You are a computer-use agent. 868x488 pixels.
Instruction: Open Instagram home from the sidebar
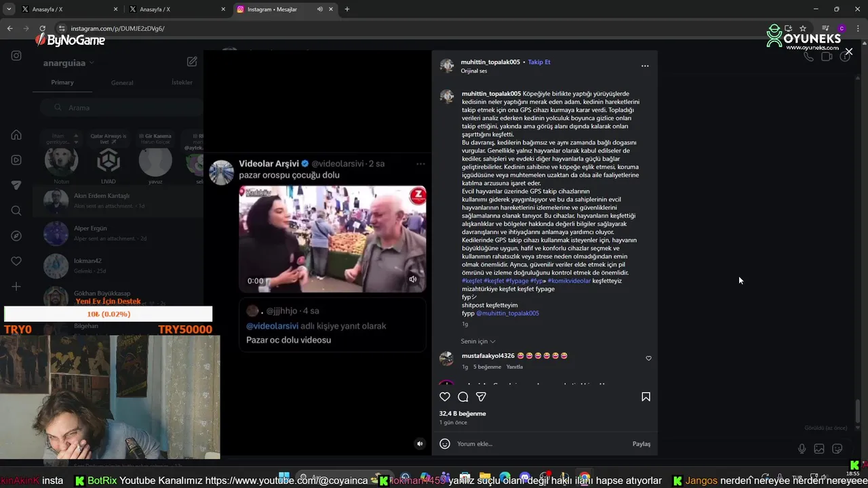[16, 134]
